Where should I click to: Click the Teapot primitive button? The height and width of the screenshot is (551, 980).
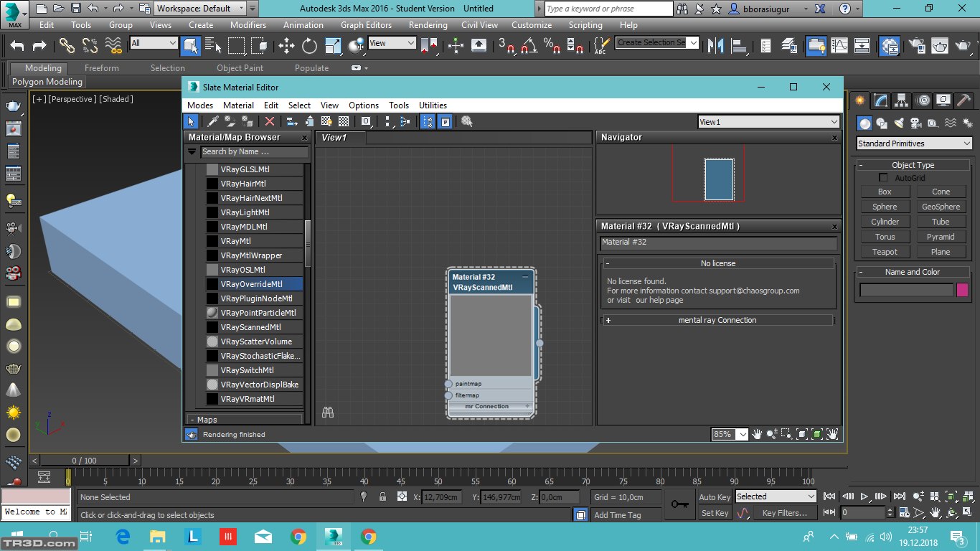click(x=885, y=252)
